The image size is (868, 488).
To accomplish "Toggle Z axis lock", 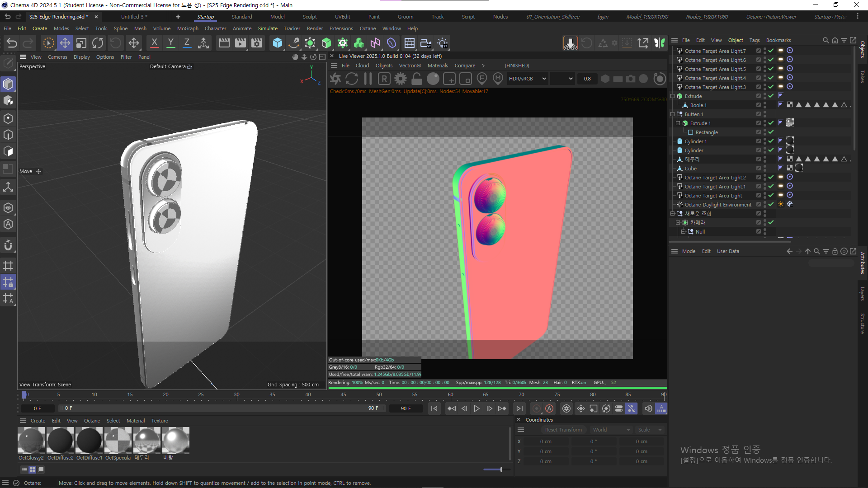I will click(x=187, y=43).
